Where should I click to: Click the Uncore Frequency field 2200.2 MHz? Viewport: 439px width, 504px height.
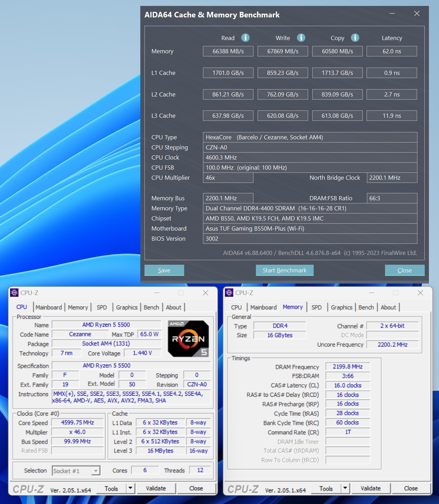(x=393, y=344)
